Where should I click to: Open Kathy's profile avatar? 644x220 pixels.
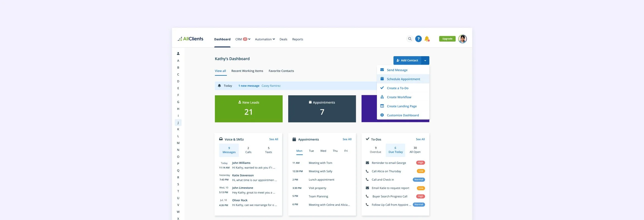462,39
